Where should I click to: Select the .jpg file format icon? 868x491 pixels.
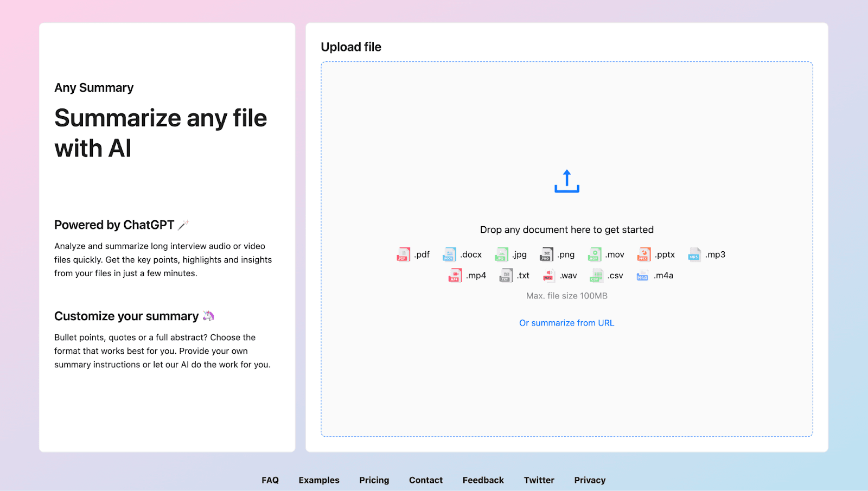tap(501, 254)
